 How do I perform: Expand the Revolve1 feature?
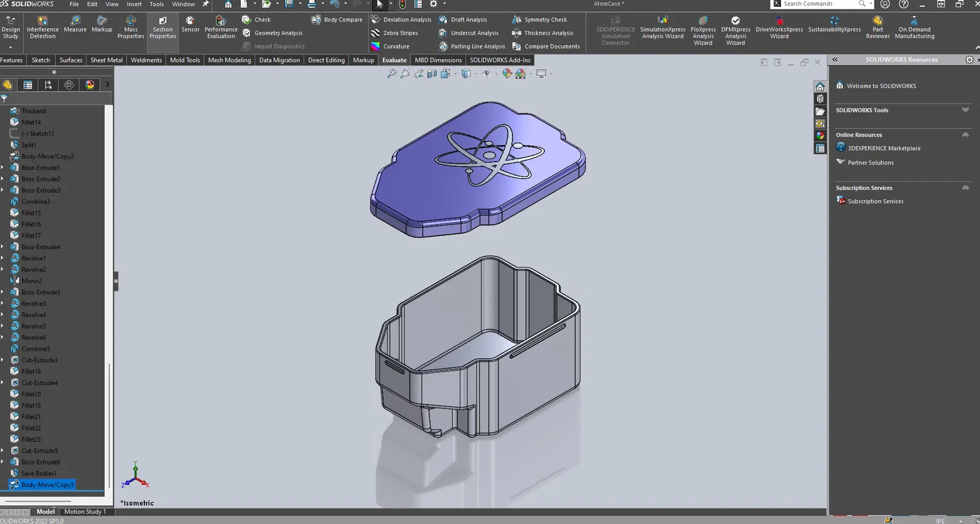coord(2,258)
